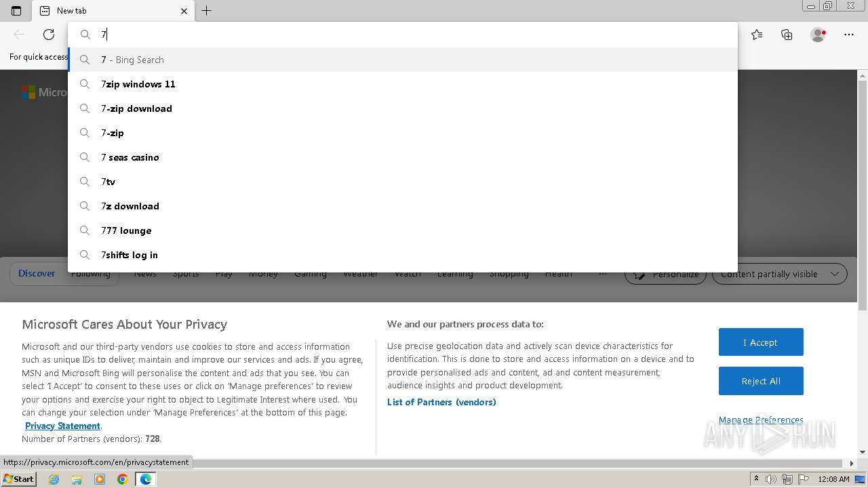This screenshot has width=868, height=488.
Task: Pick '7 seas casino' suggestion
Action: (403, 157)
